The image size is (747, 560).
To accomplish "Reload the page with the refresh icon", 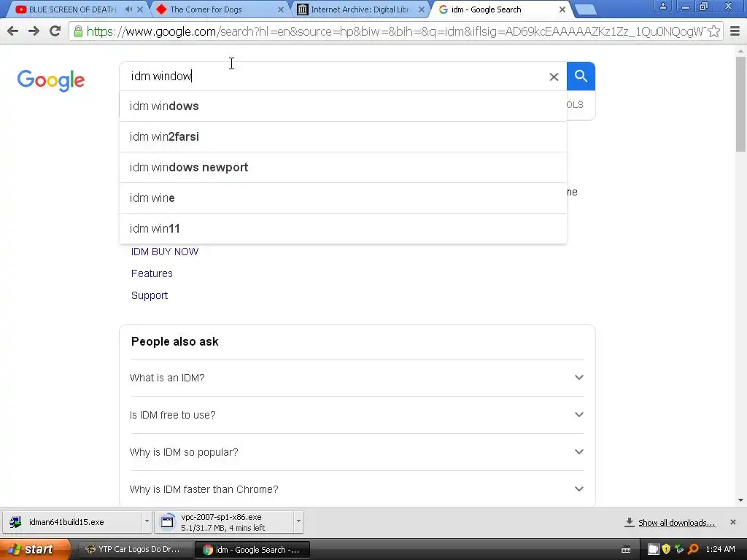I will coord(55,31).
